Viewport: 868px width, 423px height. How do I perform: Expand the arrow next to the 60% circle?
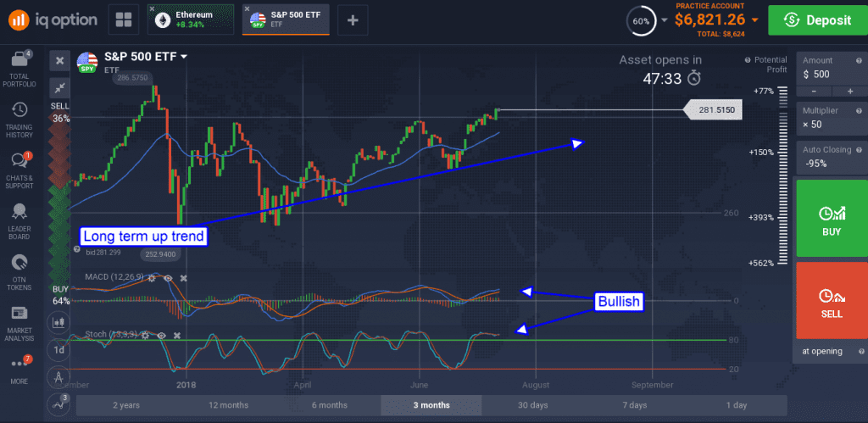[665, 20]
